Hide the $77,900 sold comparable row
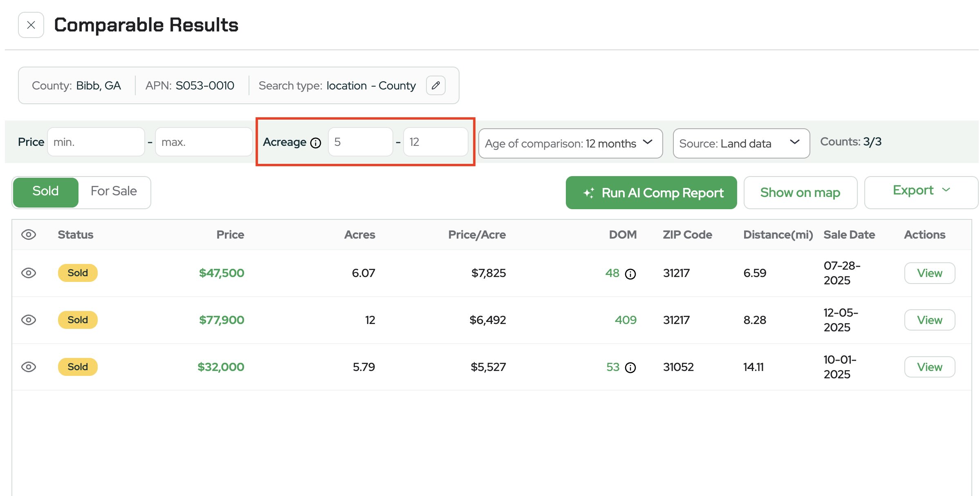Image resolution: width=980 pixels, height=496 pixels. tap(29, 320)
